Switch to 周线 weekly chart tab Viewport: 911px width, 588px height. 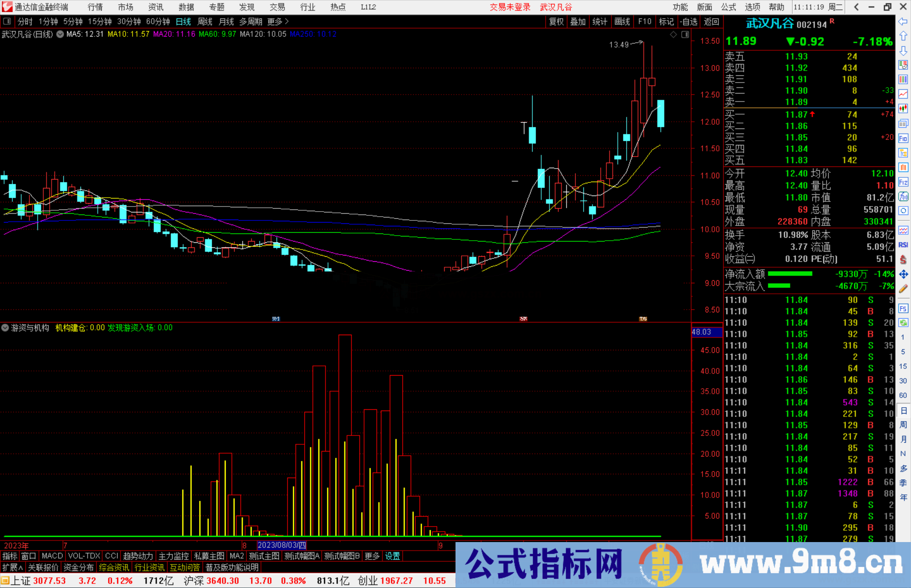[x=205, y=21]
